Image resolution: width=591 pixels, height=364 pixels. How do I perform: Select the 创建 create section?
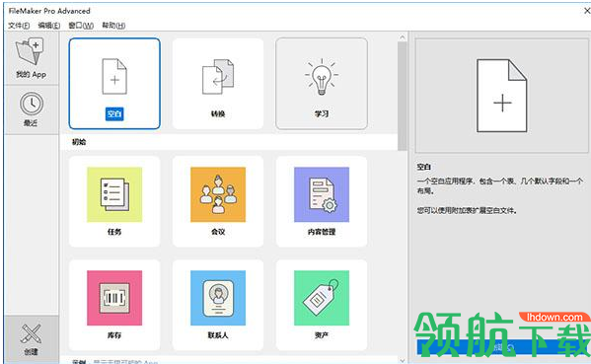(x=32, y=340)
